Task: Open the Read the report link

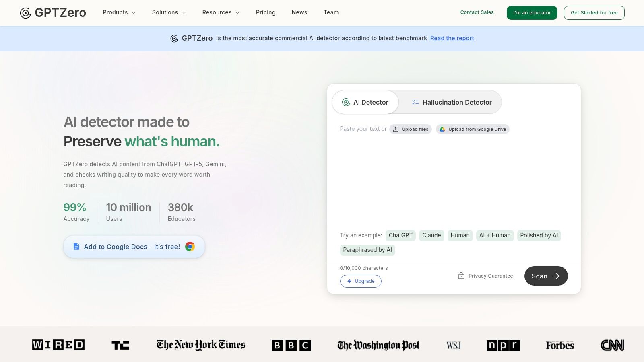Action: 452,38
